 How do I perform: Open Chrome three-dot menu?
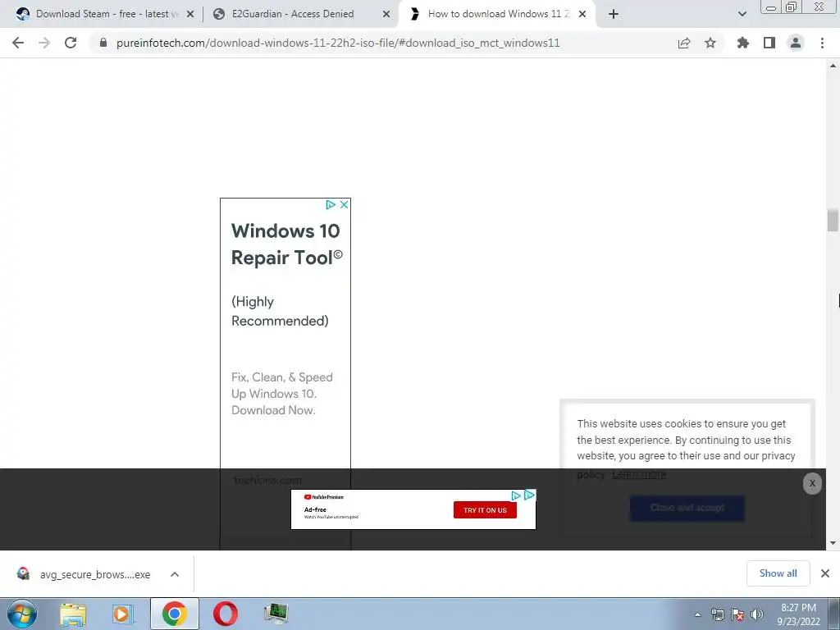[x=822, y=43]
